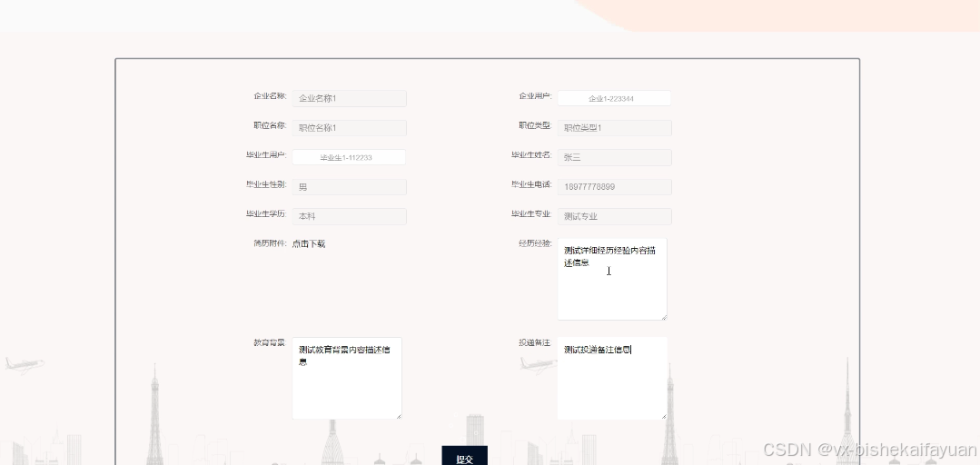Click the 毕业生专业 label text

[x=532, y=213]
